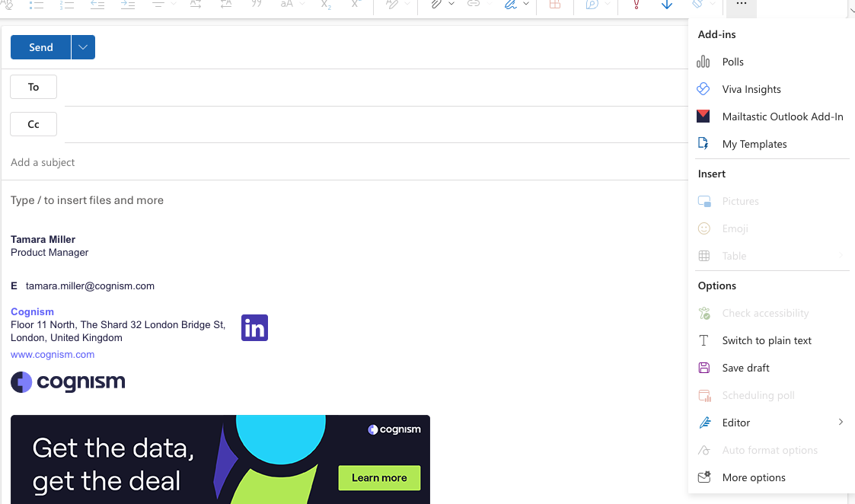Set left-to-right text direction
Viewport: 855px width, 504px height.
[195, 5]
